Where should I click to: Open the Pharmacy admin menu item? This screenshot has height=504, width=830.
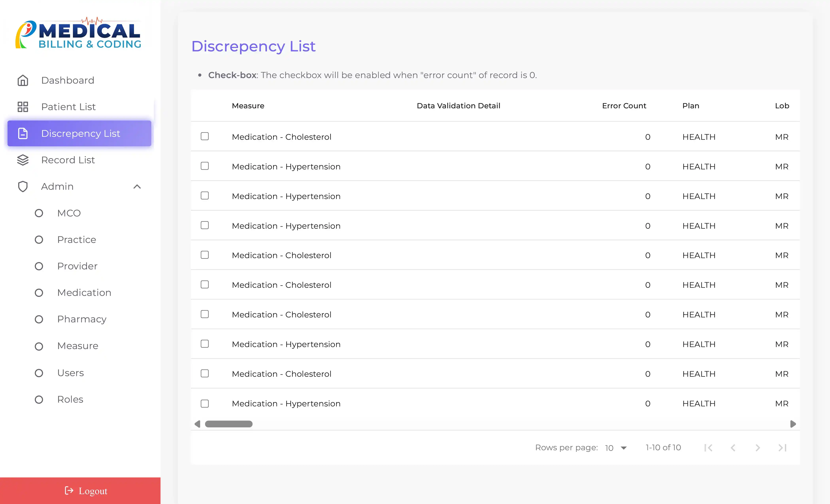(x=82, y=319)
